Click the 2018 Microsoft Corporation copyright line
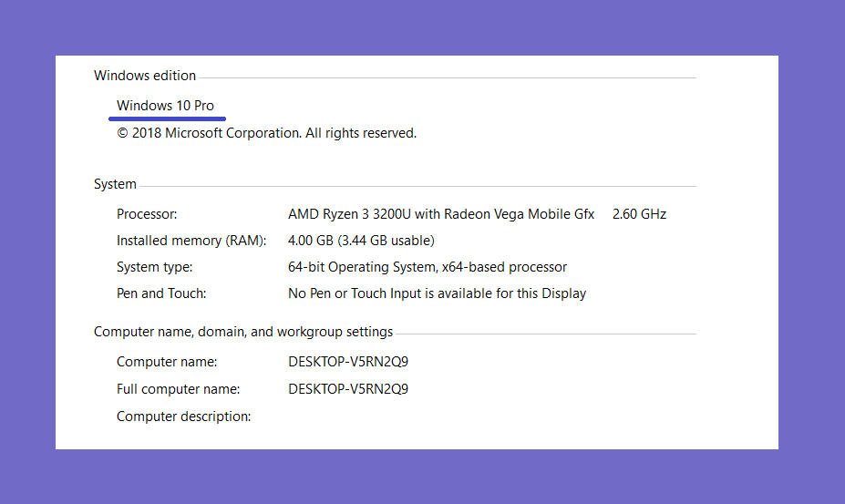Viewport: 845px width, 504px height. click(267, 133)
